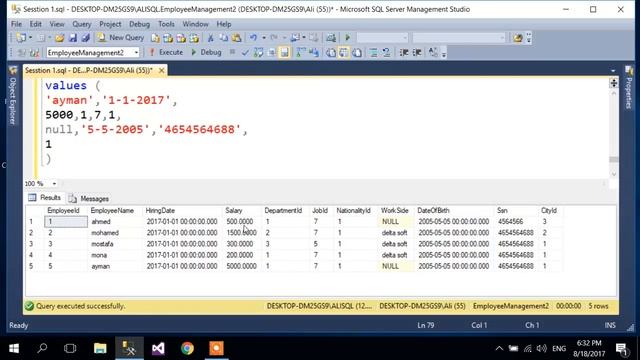Comment out the selected lines icon
The height and width of the screenshot is (360, 640).
pyautogui.click(x=373, y=53)
